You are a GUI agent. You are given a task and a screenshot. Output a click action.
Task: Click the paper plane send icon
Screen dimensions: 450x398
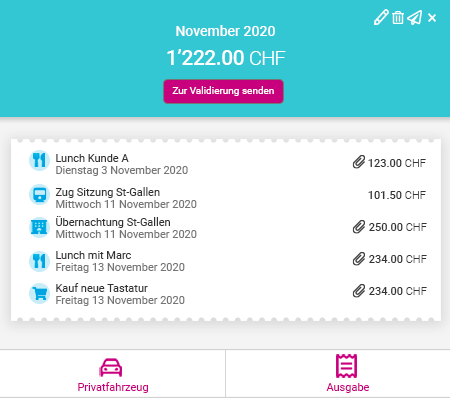pos(415,17)
